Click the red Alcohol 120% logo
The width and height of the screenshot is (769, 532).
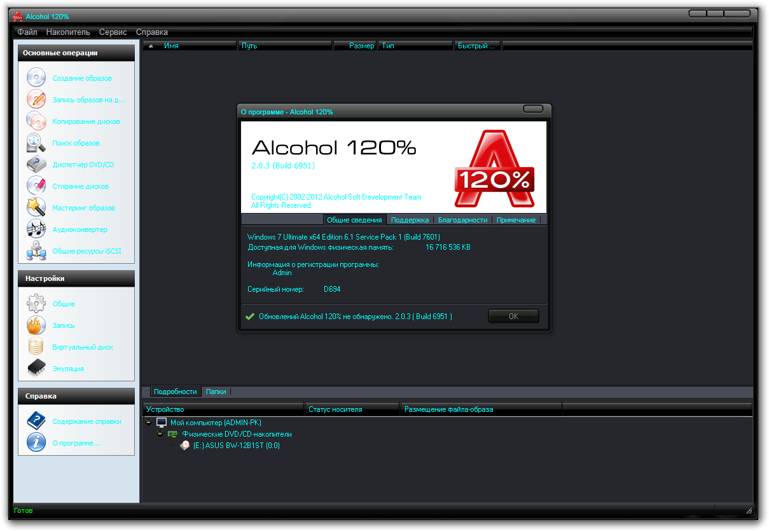pyautogui.click(x=494, y=168)
